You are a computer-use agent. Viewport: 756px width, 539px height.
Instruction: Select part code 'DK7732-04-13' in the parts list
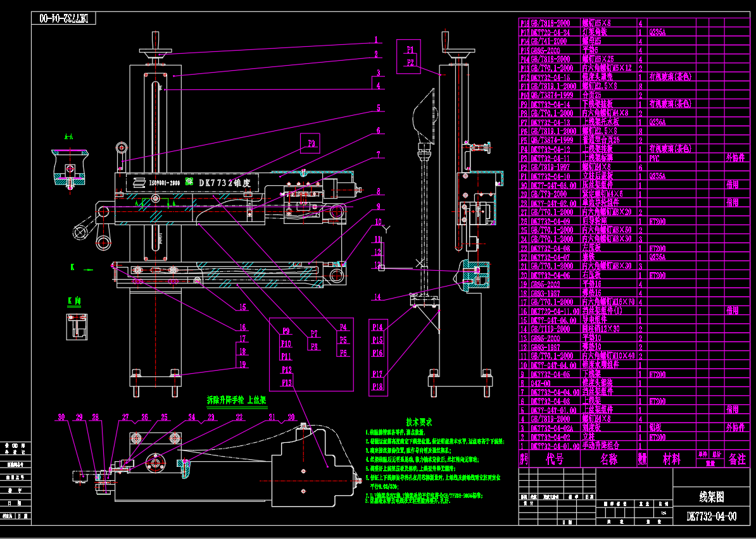[x=551, y=122]
